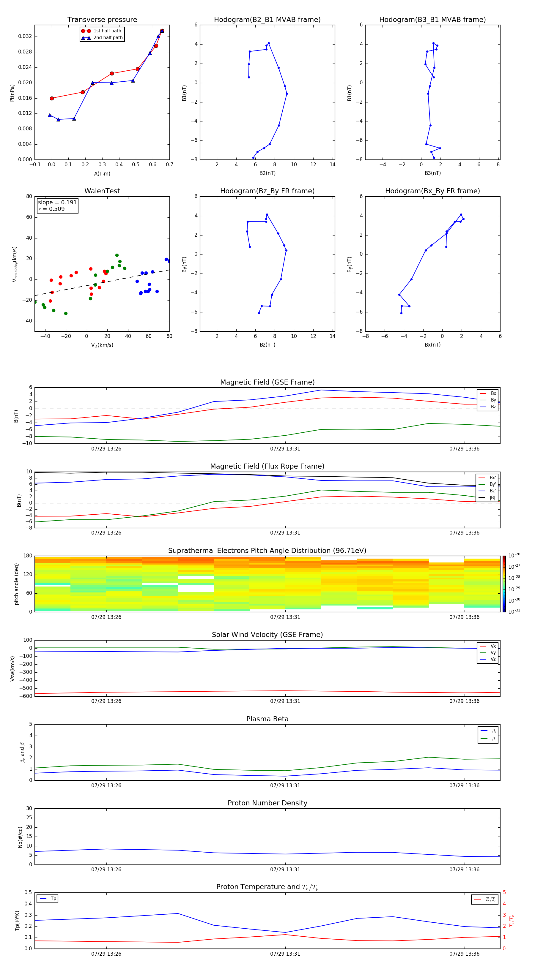
Task: Click the 'Proton Temperature and Te/Tp' title
Action: point(267,887)
